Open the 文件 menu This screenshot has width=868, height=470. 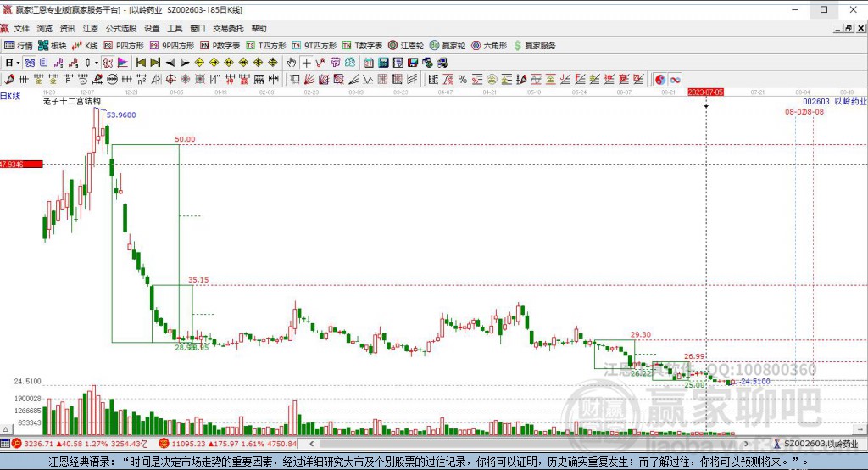(x=21, y=28)
